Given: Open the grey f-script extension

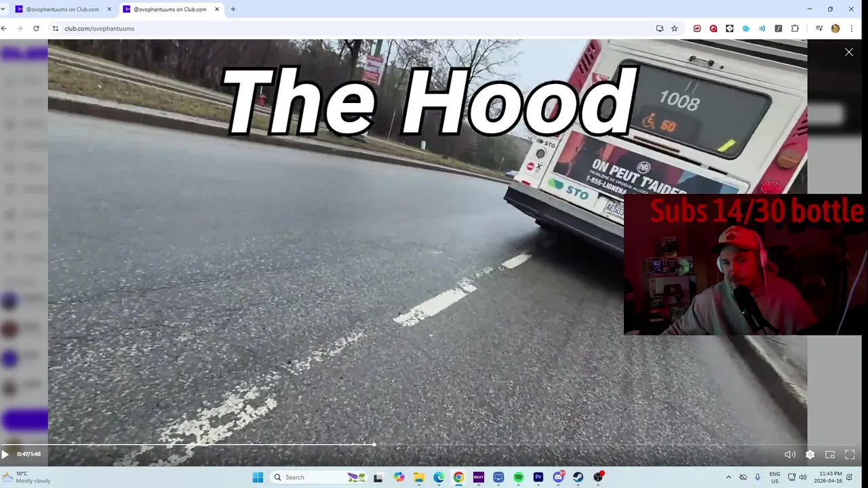Looking at the screenshot, I should click(x=778, y=28).
